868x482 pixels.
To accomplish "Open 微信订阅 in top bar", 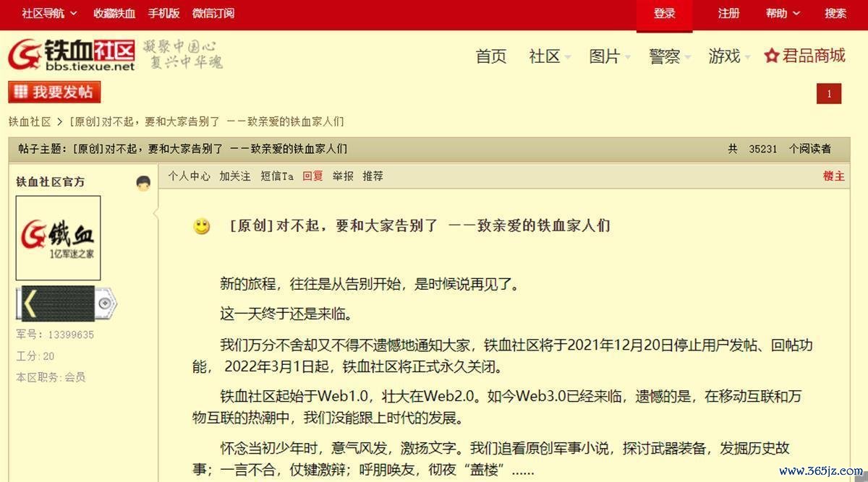I will pos(213,13).
